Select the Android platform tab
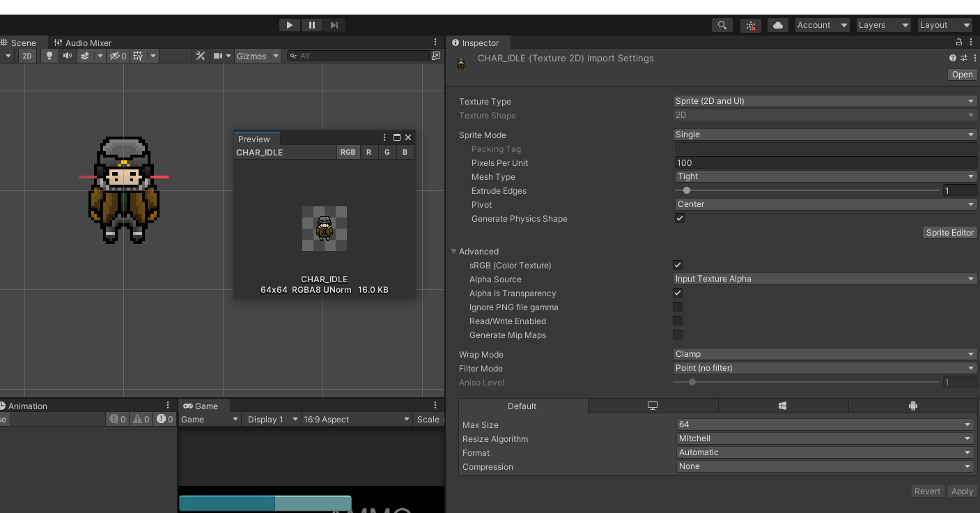This screenshot has width=980, height=513. tap(913, 406)
